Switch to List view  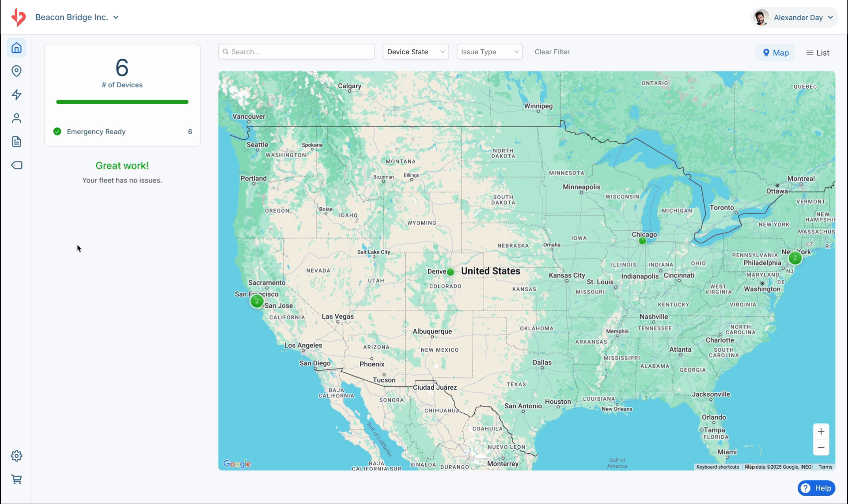(818, 53)
